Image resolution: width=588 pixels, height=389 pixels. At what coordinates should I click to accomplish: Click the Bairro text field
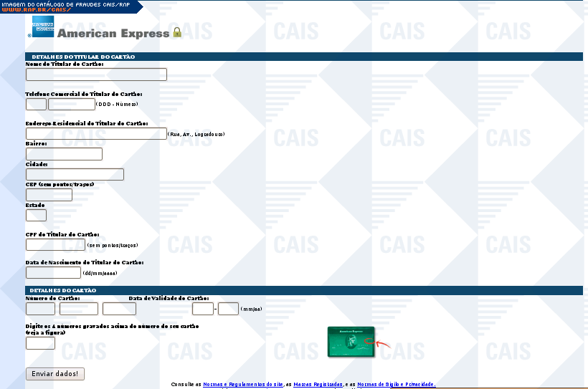tap(64, 154)
